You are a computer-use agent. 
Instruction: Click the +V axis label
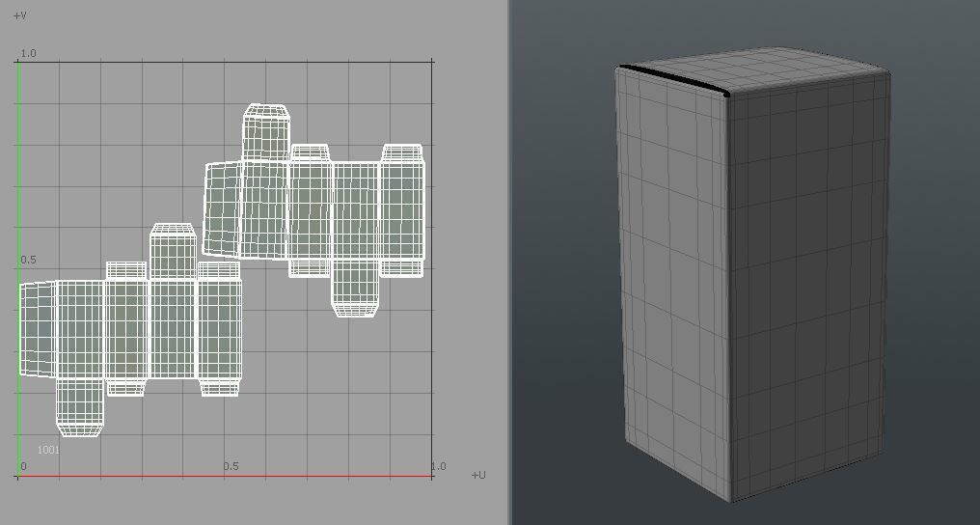(x=19, y=15)
